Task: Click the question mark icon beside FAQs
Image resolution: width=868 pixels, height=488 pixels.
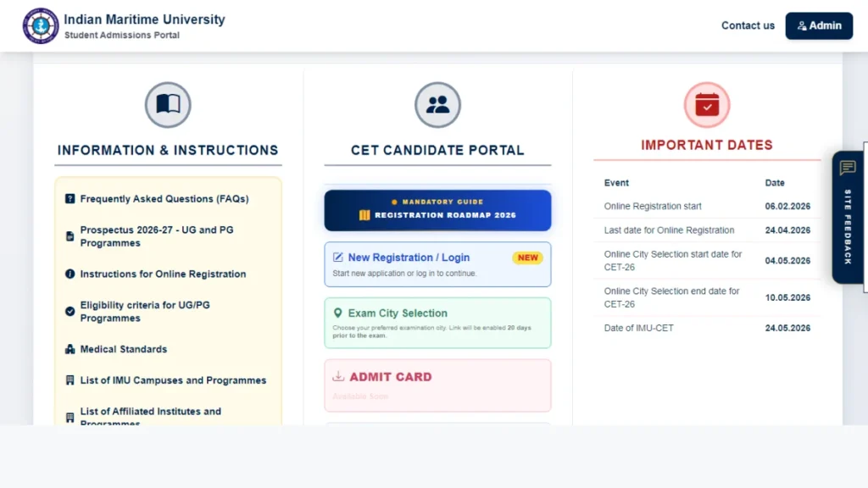Action: point(70,199)
